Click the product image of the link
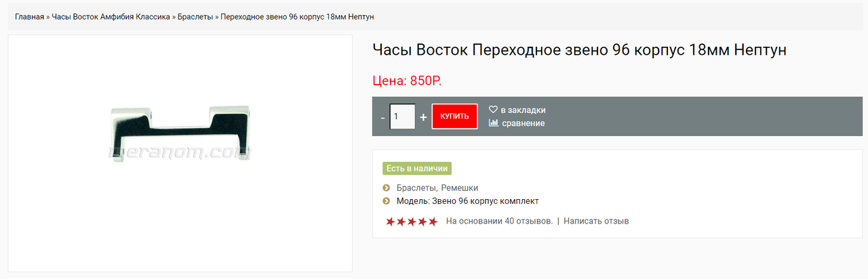 click(180, 153)
